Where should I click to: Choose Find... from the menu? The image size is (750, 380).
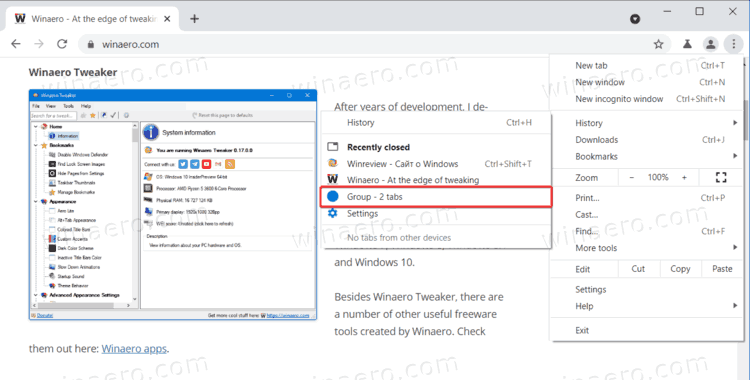pyautogui.click(x=647, y=231)
